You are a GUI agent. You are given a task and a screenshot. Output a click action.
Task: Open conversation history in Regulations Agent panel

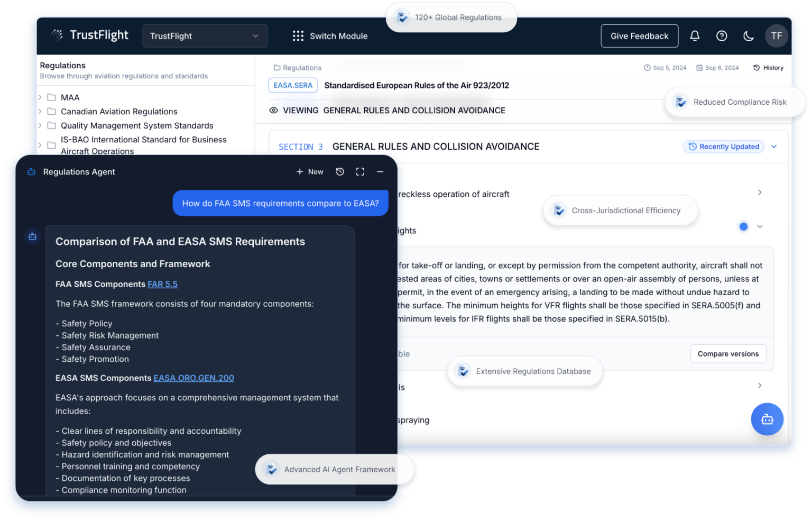point(340,171)
